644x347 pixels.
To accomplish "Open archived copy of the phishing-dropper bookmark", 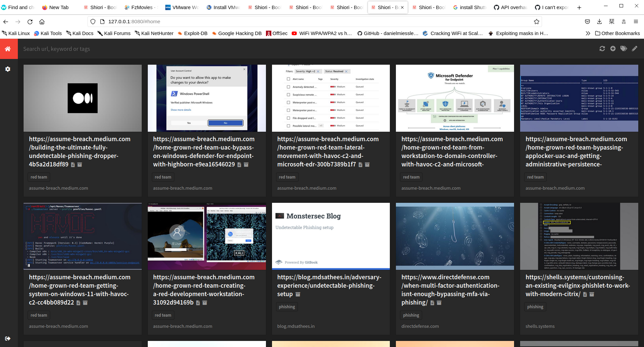I will click(79, 165).
